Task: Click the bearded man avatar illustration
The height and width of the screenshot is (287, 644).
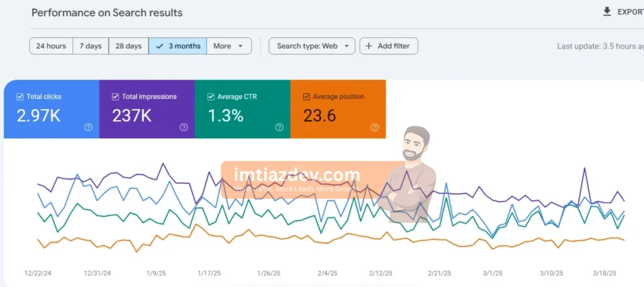Action: [x=412, y=174]
